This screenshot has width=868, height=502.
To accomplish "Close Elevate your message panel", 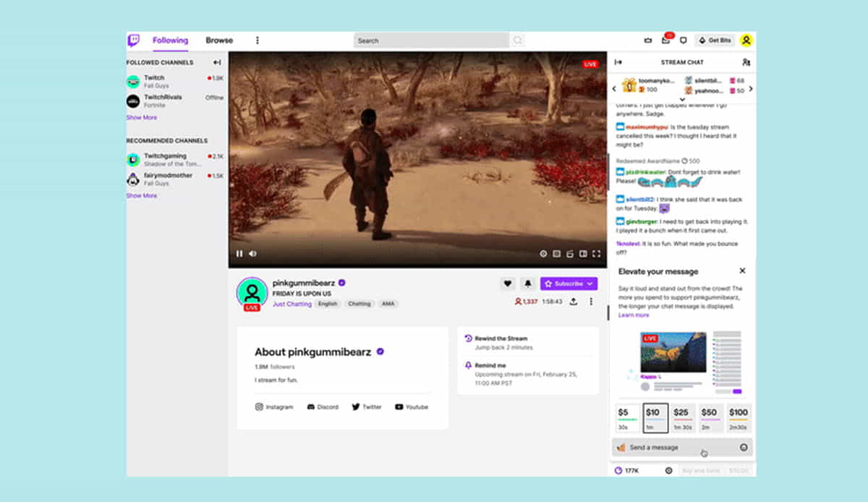I will pos(742,271).
